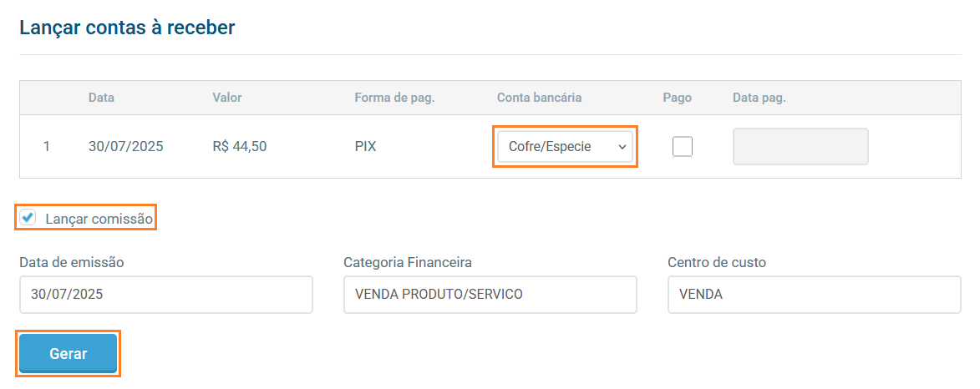Click the chevron arrow in Conta bancária select
The image size is (980, 389).
(x=622, y=147)
